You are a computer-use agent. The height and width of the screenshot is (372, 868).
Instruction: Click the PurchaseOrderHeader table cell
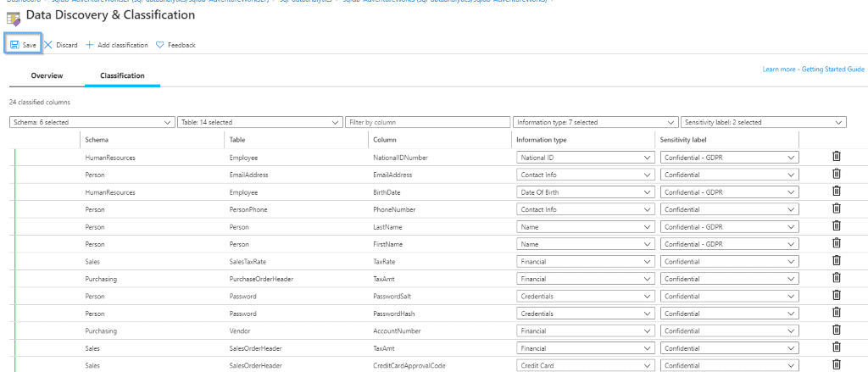coord(261,279)
